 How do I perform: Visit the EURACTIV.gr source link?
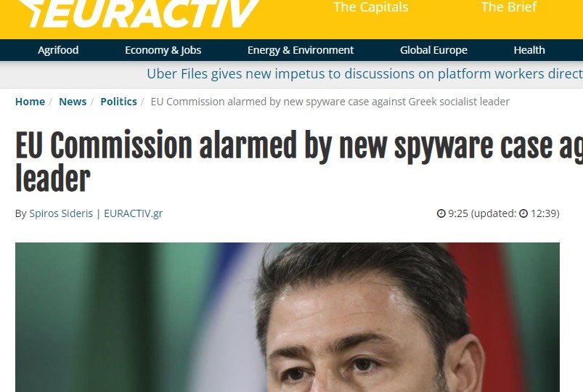click(133, 213)
